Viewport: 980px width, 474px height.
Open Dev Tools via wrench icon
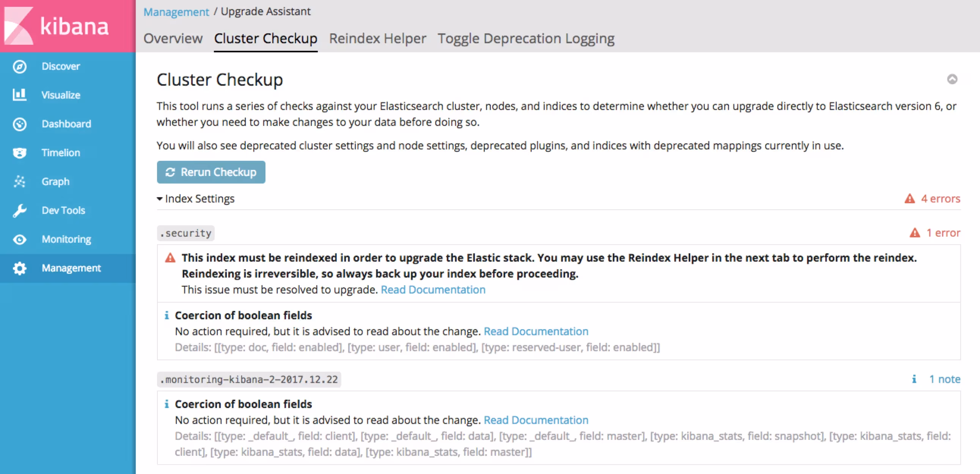[x=19, y=210]
